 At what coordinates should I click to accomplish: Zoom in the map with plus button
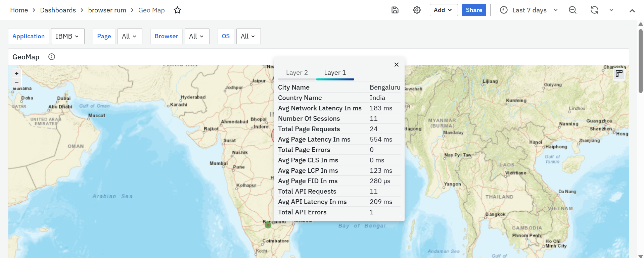(x=16, y=73)
